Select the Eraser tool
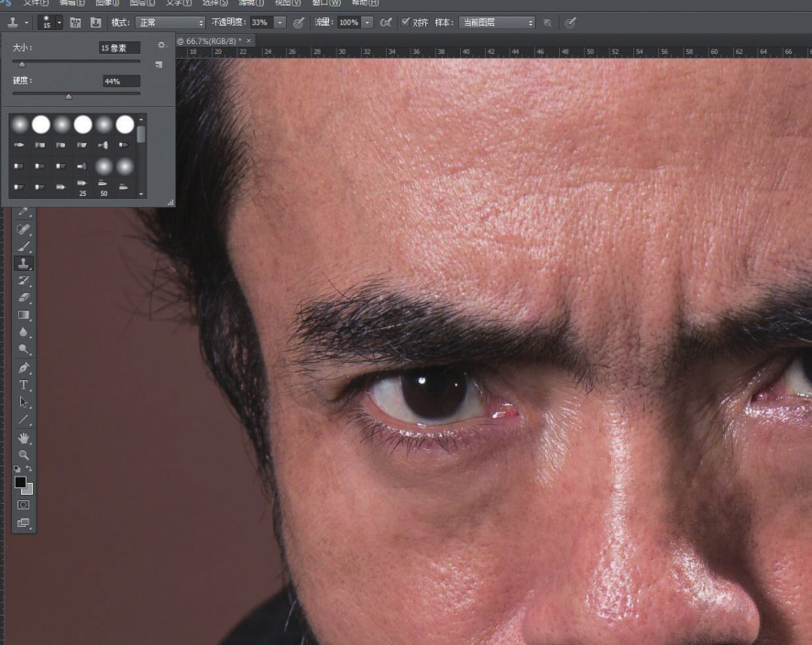The width and height of the screenshot is (812, 645). (x=24, y=298)
